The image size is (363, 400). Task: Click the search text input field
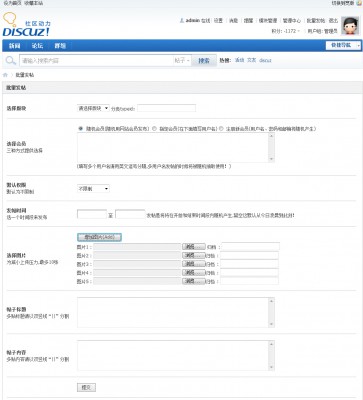click(x=96, y=61)
